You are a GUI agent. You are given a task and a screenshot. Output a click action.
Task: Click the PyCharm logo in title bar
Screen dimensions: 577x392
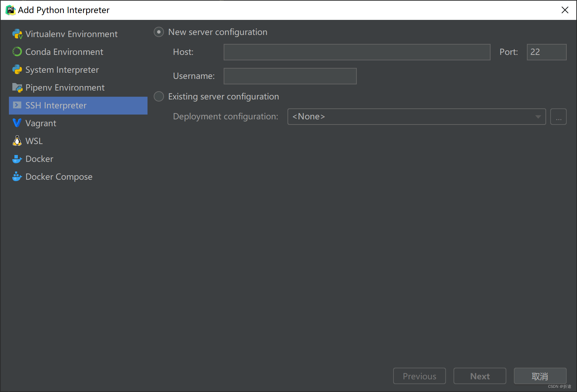(x=11, y=10)
